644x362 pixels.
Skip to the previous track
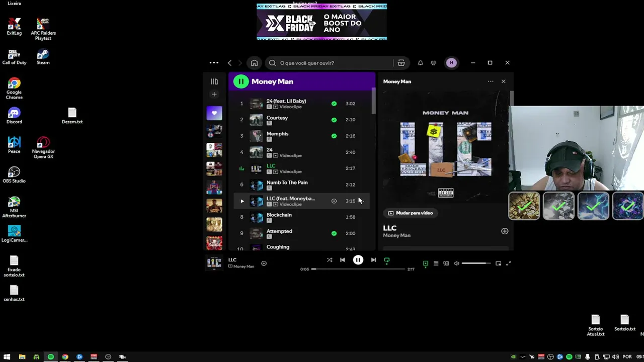[x=343, y=260]
